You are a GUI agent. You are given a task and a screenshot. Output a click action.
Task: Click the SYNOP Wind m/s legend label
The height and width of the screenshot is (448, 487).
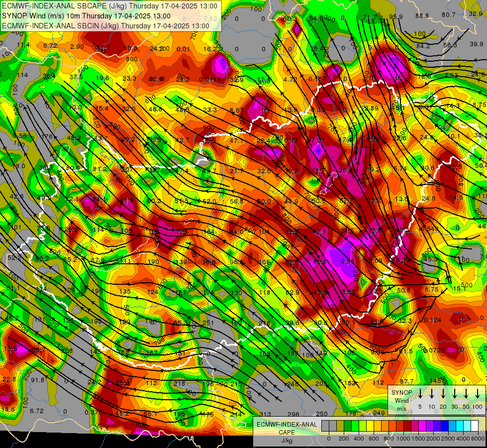click(401, 401)
